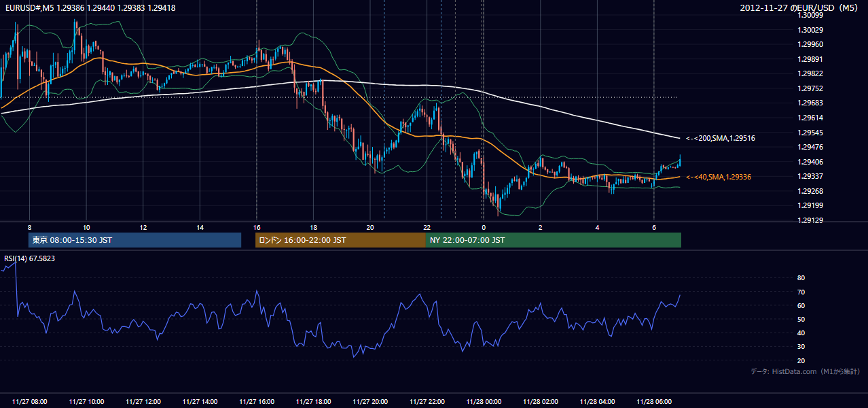Click the hour 12 tick under the price chart

click(x=143, y=226)
